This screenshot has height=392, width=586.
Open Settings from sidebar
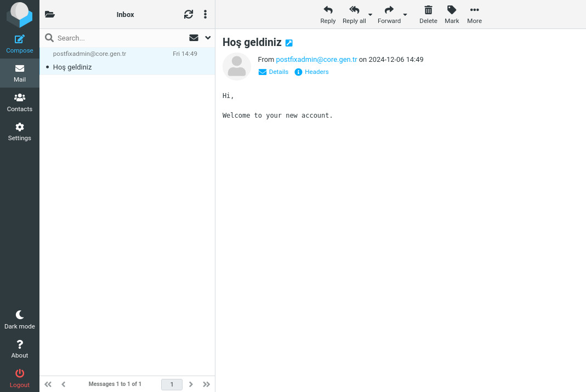pos(19,132)
